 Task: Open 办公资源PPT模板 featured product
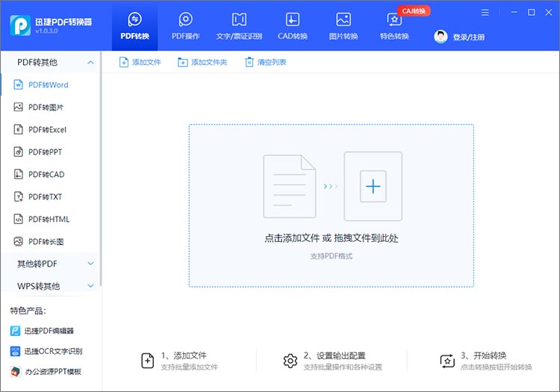(46, 372)
